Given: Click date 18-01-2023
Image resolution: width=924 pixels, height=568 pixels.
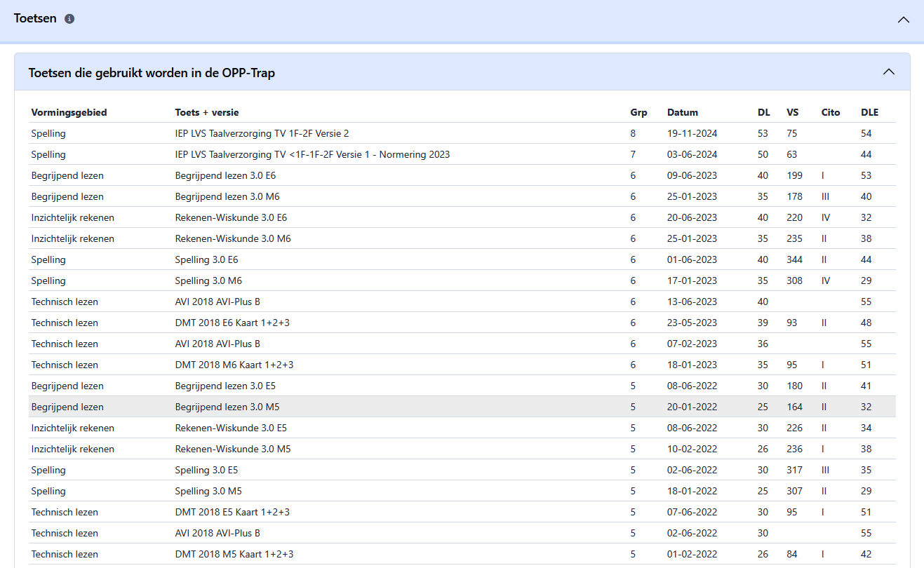Looking at the screenshot, I should pos(692,365).
